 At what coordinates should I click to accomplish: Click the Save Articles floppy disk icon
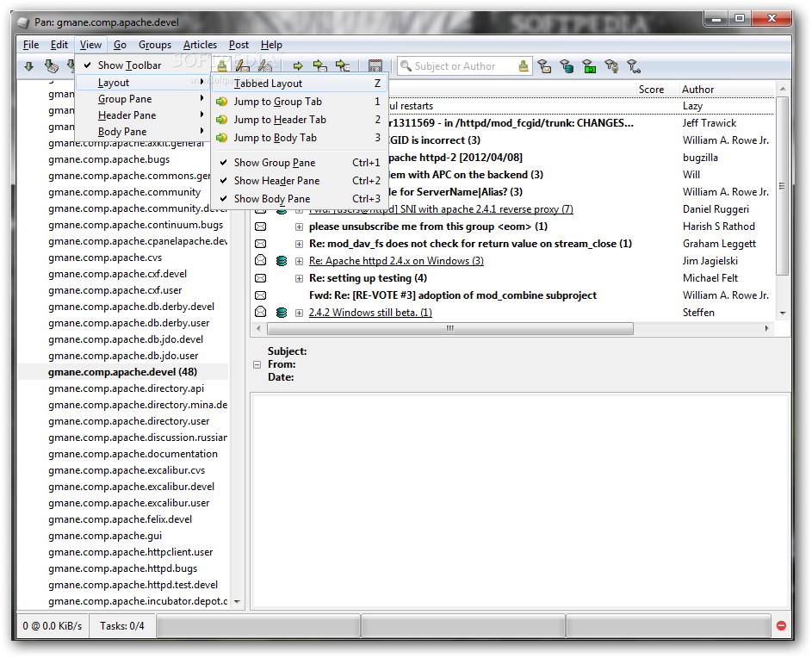coord(375,66)
